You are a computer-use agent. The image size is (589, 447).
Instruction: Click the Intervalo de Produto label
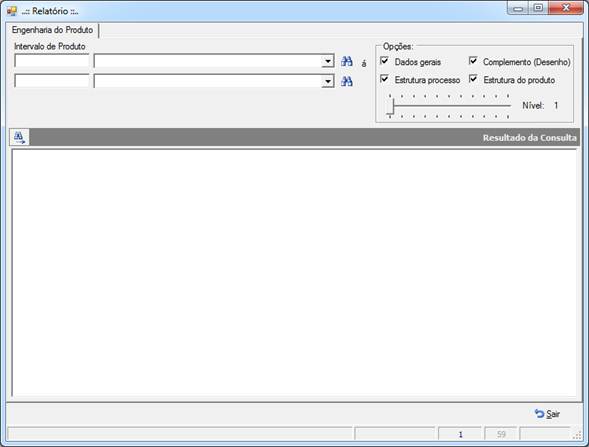tap(50, 46)
